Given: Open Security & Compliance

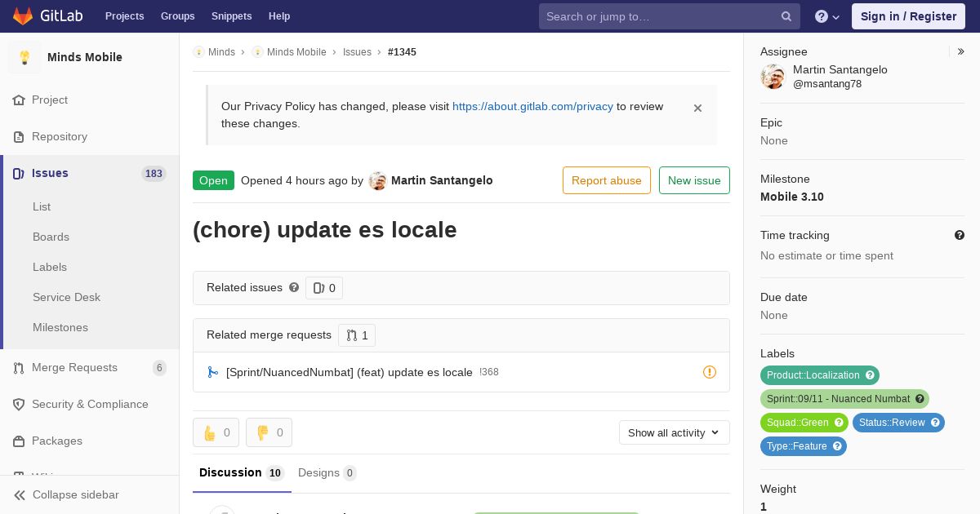Looking at the screenshot, I should point(90,404).
